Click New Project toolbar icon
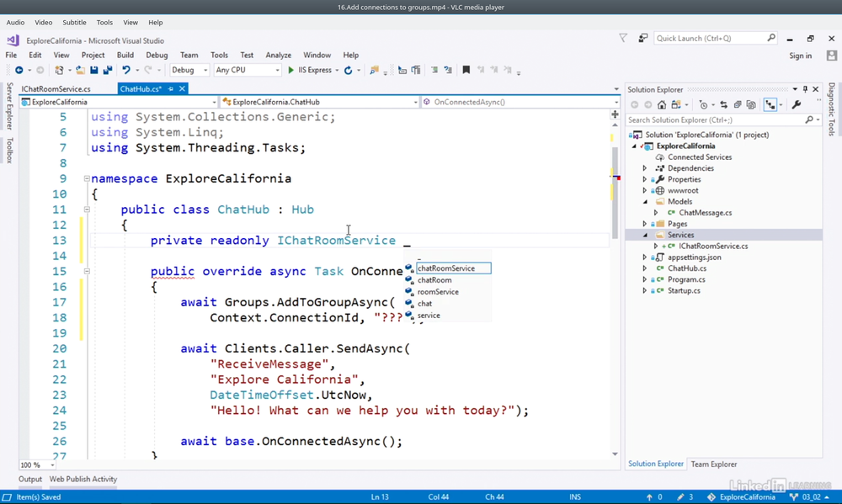The image size is (842, 504). click(x=59, y=71)
